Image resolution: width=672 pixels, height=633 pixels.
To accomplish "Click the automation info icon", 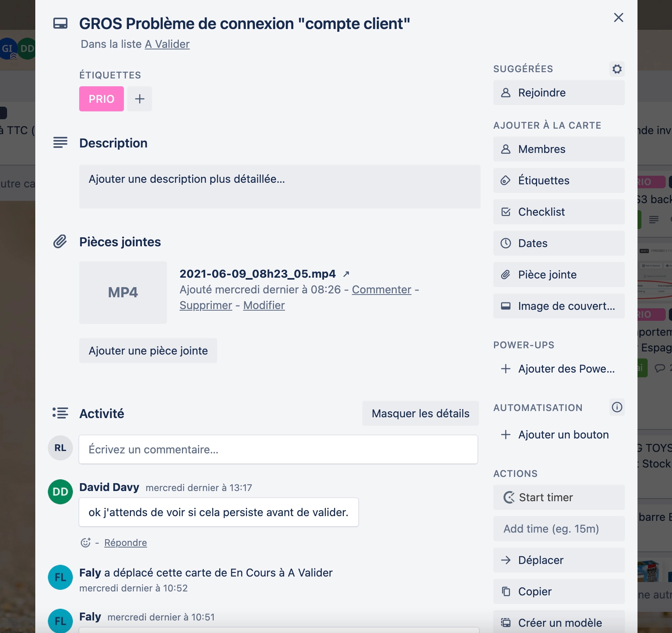I will point(617,407).
